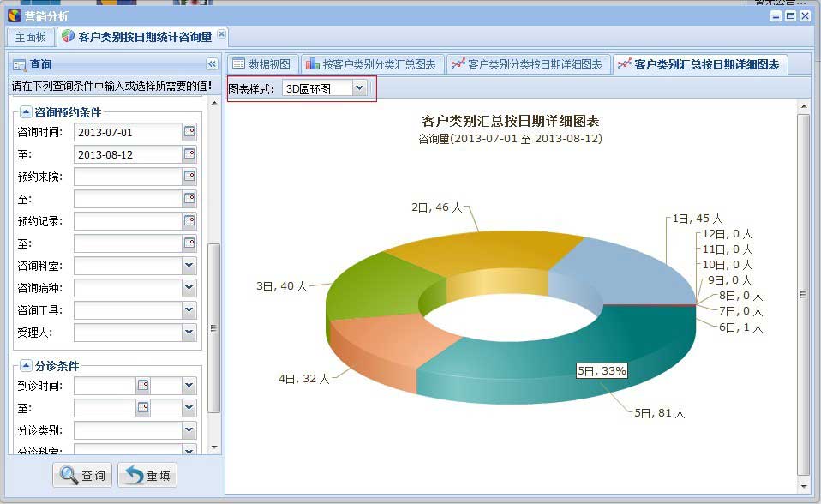Click the 咨询时间 input showing 2013-07-01
This screenshot has height=504, width=821.
[x=129, y=133]
